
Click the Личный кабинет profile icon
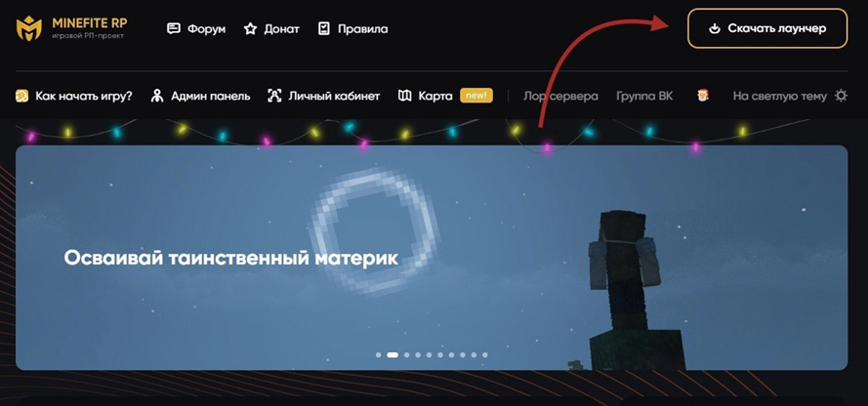pyautogui.click(x=274, y=96)
